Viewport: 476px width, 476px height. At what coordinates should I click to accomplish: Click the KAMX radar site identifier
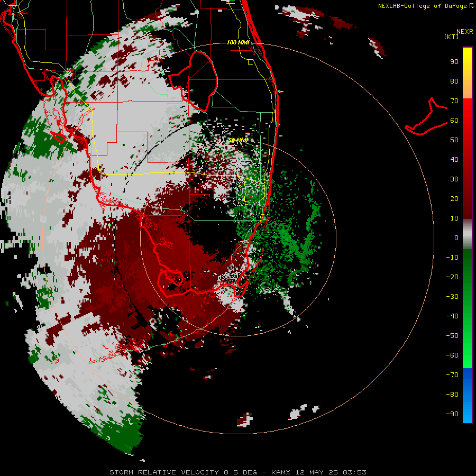[x=281, y=472]
